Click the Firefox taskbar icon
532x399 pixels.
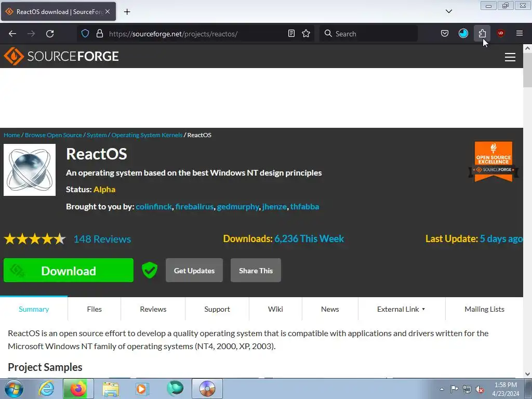(x=78, y=389)
